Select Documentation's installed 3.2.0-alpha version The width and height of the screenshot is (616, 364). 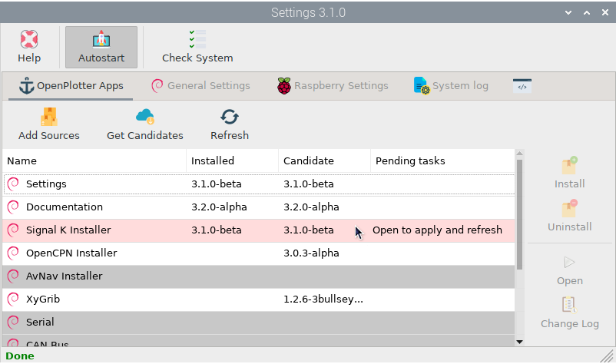[x=219, y=207]
